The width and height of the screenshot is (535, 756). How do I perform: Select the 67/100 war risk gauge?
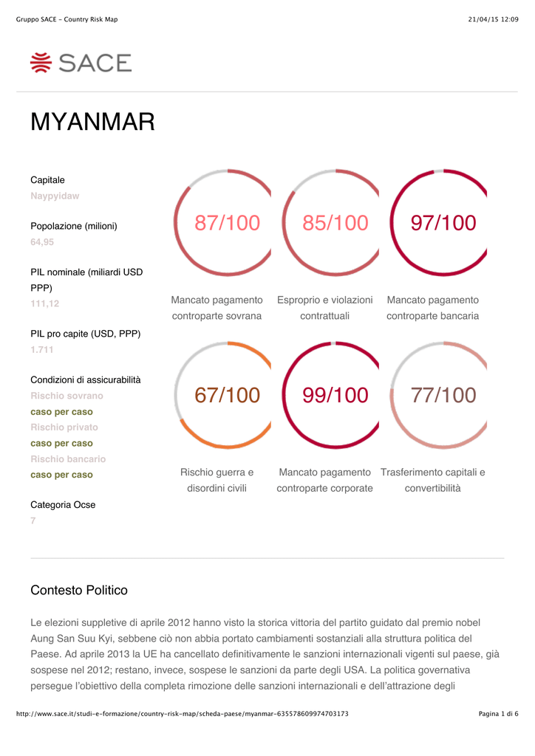coord(222,395)
